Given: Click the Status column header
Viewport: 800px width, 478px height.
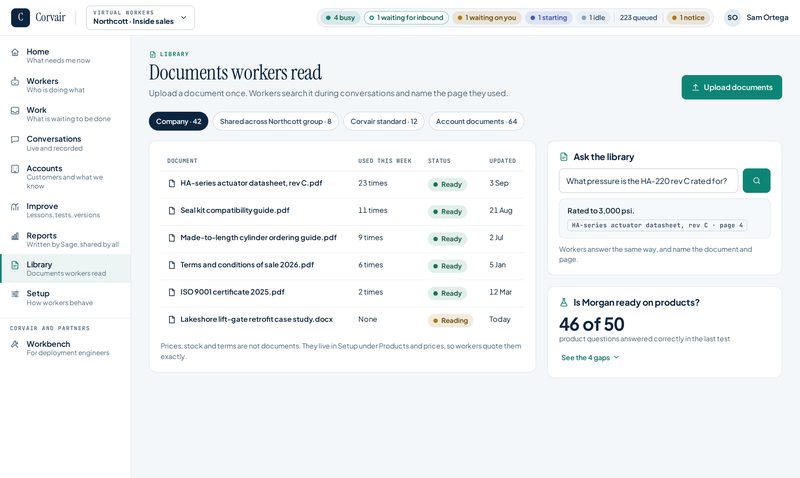Looking at the screenshot, I should (x=439, y=161).
